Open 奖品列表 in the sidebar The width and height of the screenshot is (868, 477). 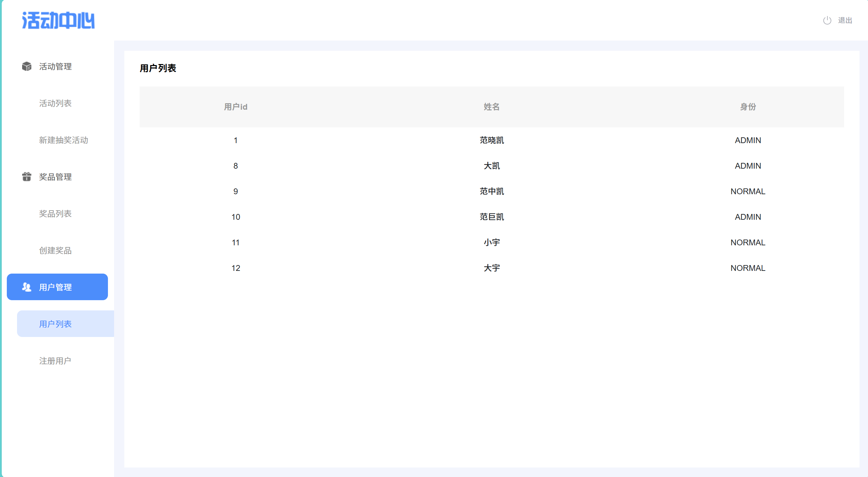[x=55, y=214]
